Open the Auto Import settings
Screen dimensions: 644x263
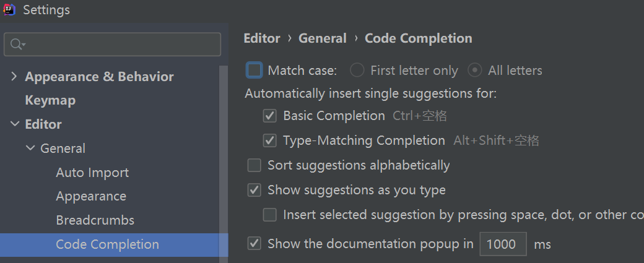pyautogui.click(x=92, y=173)
